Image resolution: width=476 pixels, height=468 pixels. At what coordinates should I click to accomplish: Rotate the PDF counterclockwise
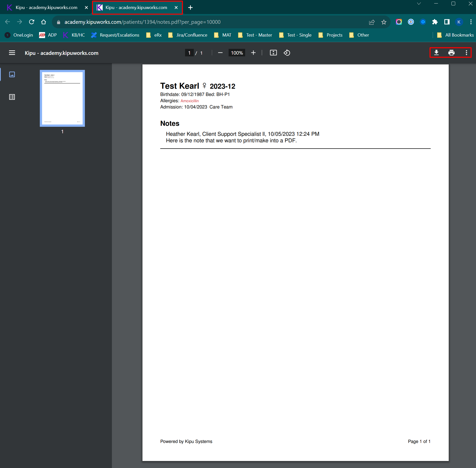click(x=287, y=53)
